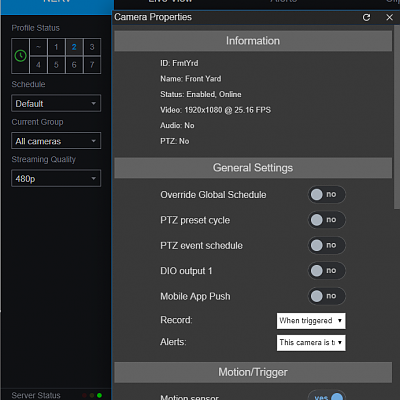Toggle the Motion sensor switch

tap(327, 395)
